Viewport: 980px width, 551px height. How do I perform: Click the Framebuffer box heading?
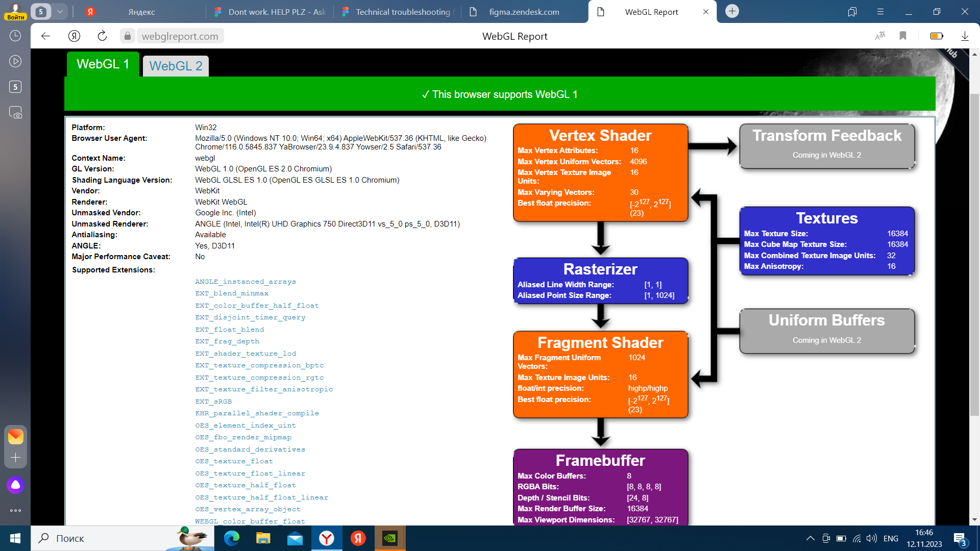[x=600, y=461]
